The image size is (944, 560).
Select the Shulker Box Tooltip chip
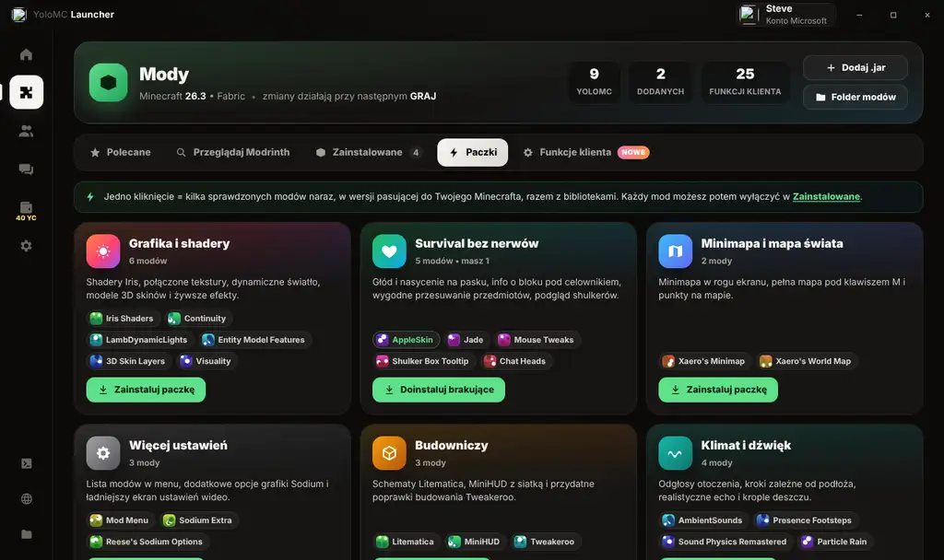pyautogui.click(x=424, y=361)
